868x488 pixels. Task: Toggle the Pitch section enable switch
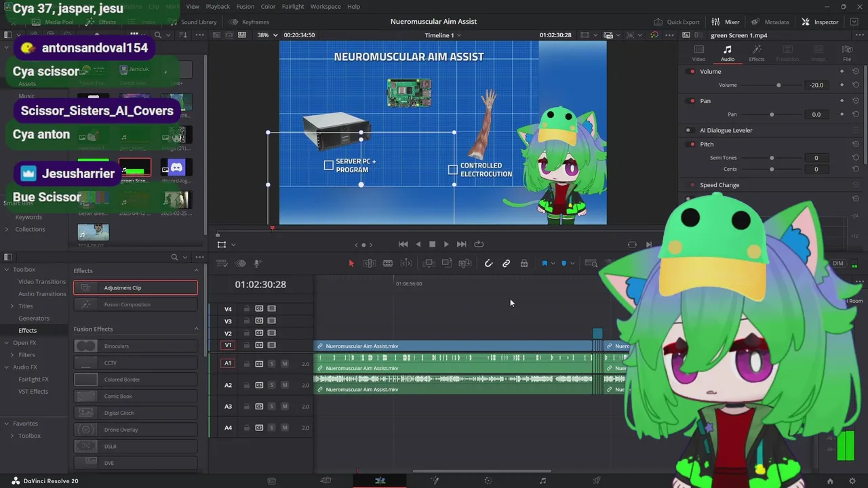pos(692,144)
